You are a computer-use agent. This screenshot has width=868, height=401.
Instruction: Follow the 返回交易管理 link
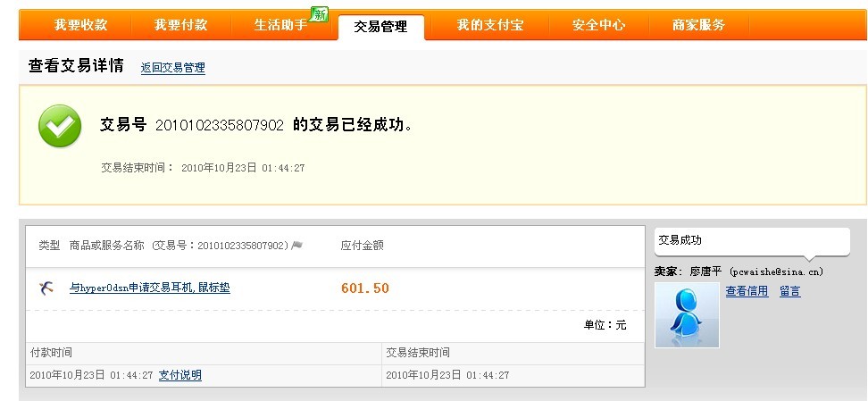(172, 68)
